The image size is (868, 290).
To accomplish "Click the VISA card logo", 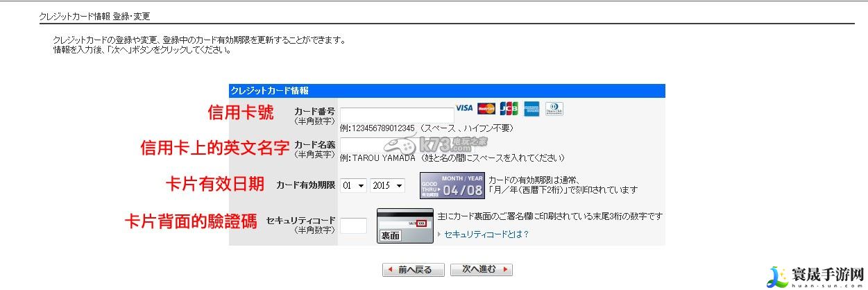I will [x=464, y=108].
